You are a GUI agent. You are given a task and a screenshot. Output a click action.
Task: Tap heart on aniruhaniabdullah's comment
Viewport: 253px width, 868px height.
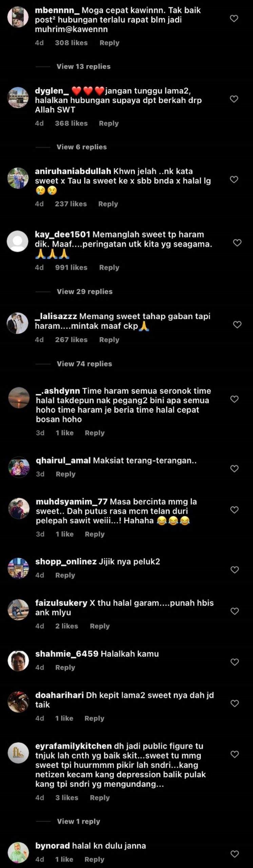[x=234, y=179]
